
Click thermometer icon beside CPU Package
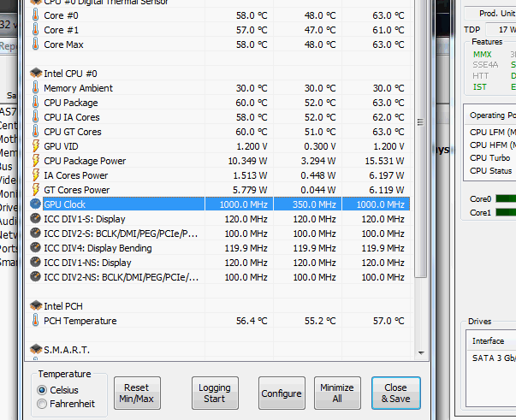point(35,103)
